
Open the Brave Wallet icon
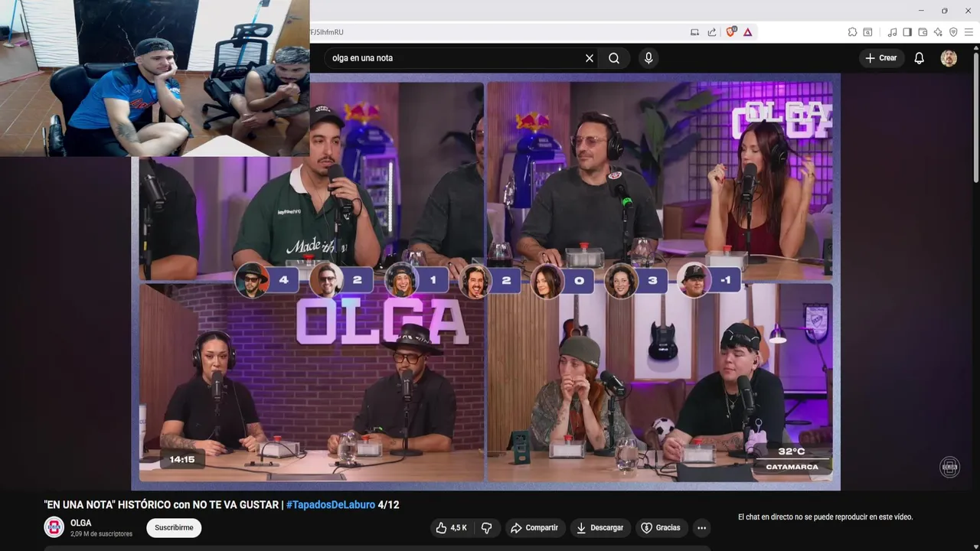point(923,32)
